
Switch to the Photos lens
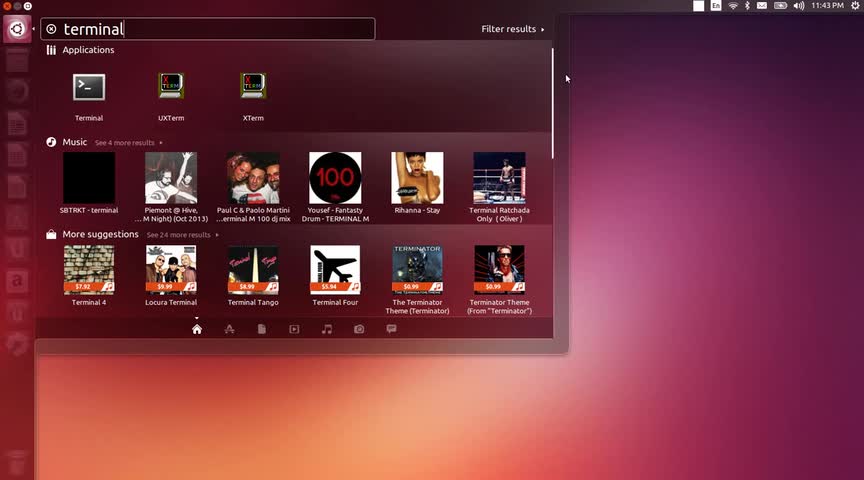(359, 329)
